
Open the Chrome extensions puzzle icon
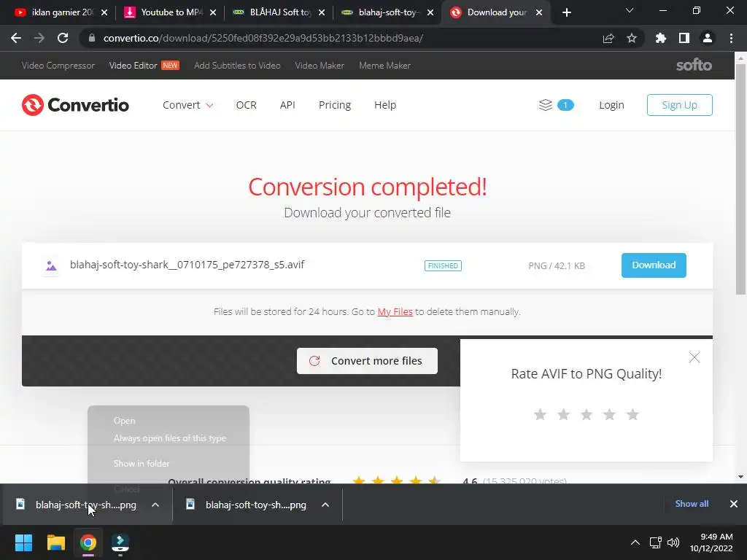(661, 38)
